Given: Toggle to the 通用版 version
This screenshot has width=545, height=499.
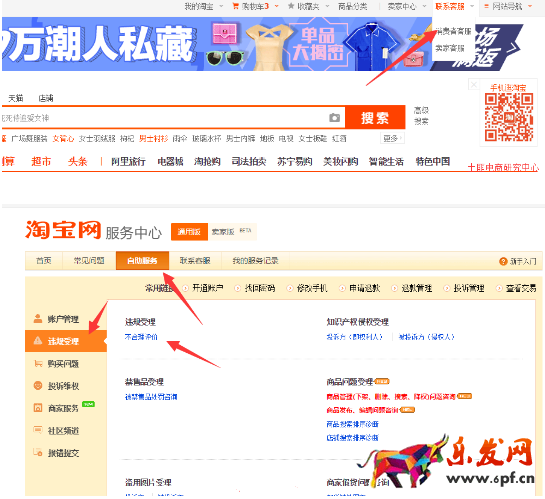Looking at the screenshot, I should pyautogui.click(x=189, y=232).
